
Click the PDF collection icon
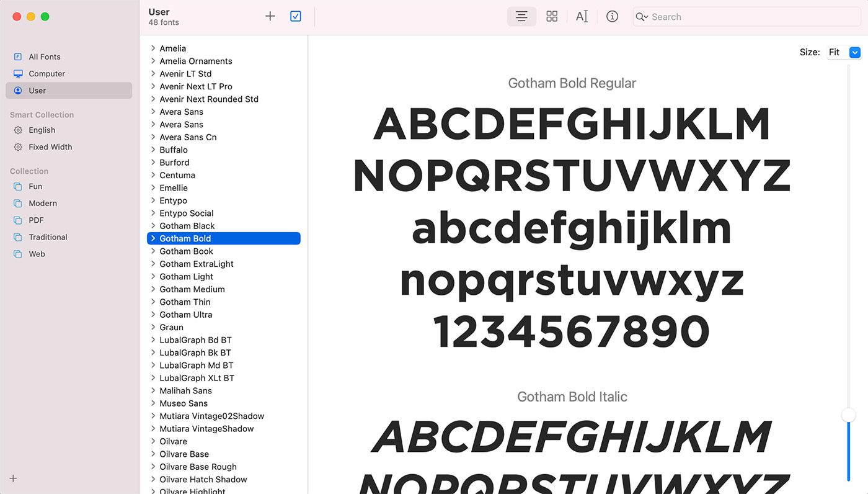pos(18,220)
